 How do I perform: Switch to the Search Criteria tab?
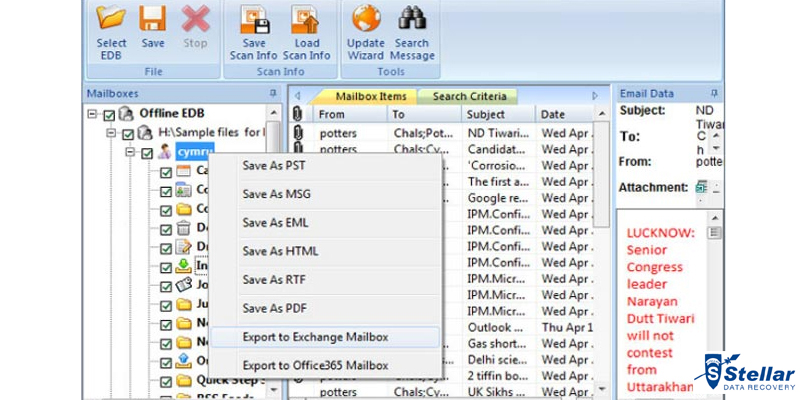coord(468,96)
